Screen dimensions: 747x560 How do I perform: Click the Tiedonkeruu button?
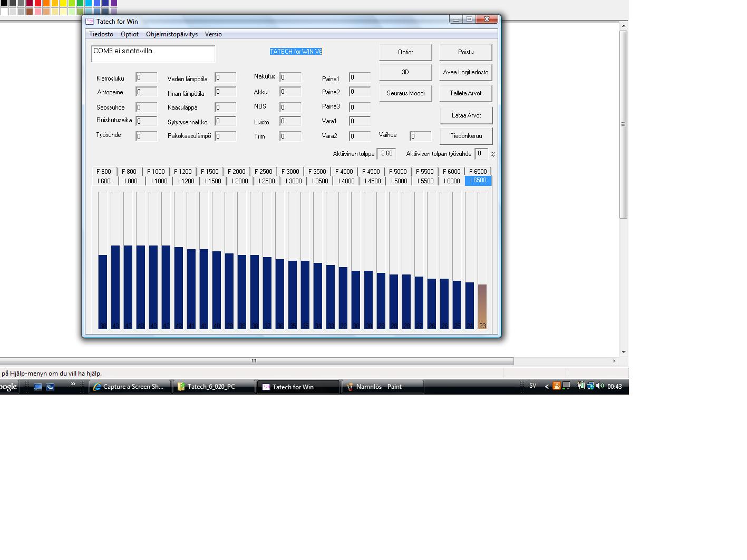point(465,136)
